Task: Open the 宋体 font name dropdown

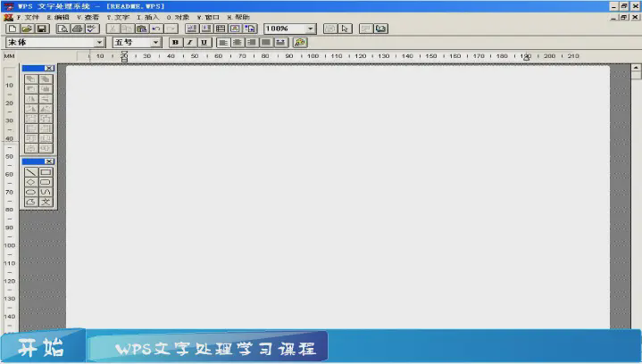Action: pyautogui.click(x=99, y=42)
